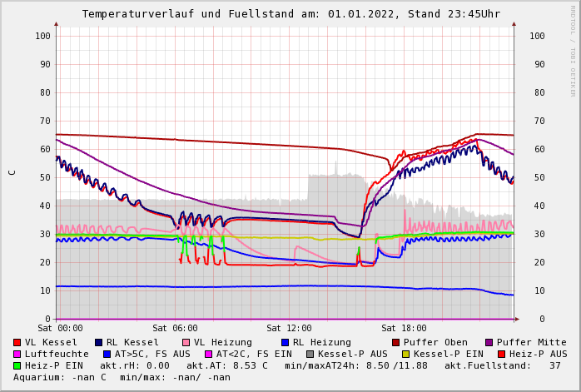Click the blue RL Heizung legend swatch
The width and height of the screenshot is (581, 392).
click(286, 342)
